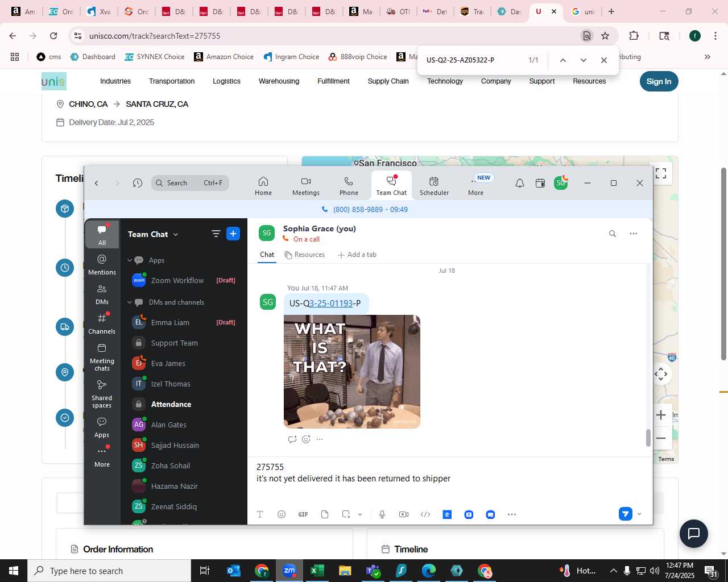The height and width of the screenshot is (582, 728).
Task: Open unisco live chat bubble
Action: coord(694,533)
